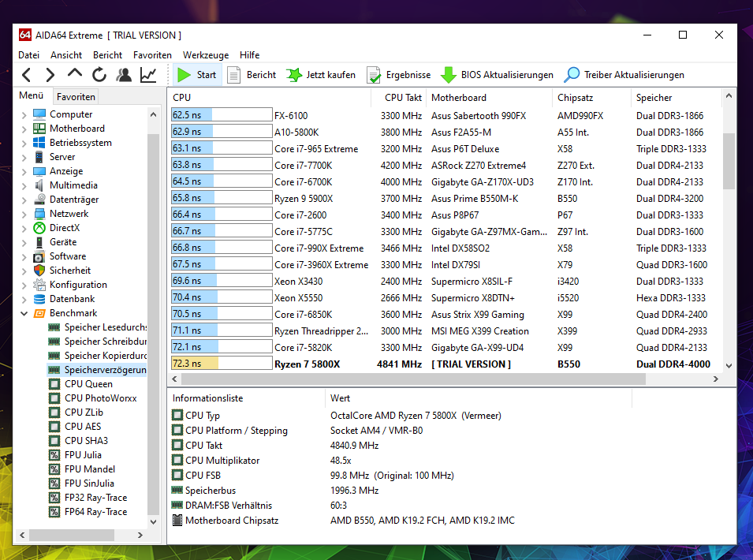Switch to the Menü tab
Screen dimensions: 753x560
pyautogui.click(x=32, y=95)
